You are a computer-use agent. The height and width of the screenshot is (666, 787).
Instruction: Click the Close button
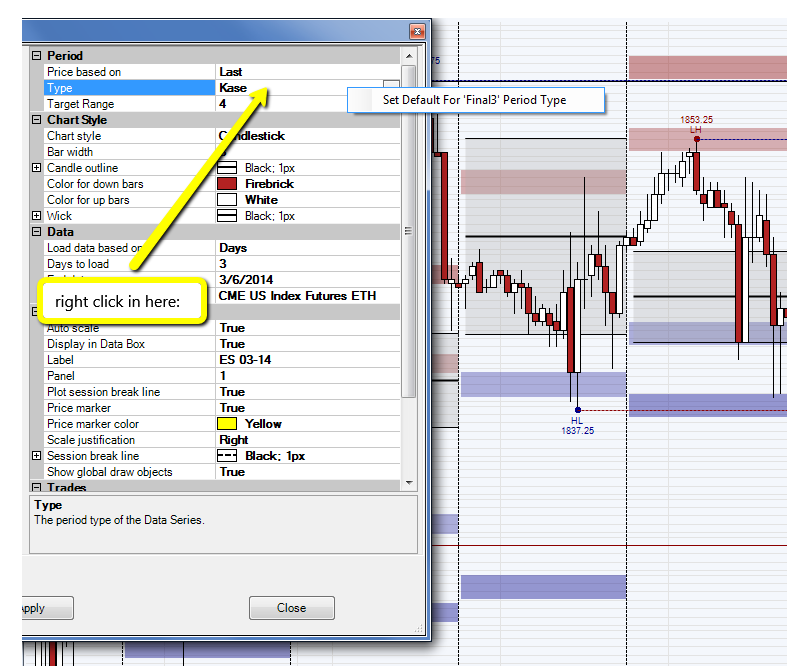(x=292, y=608)
